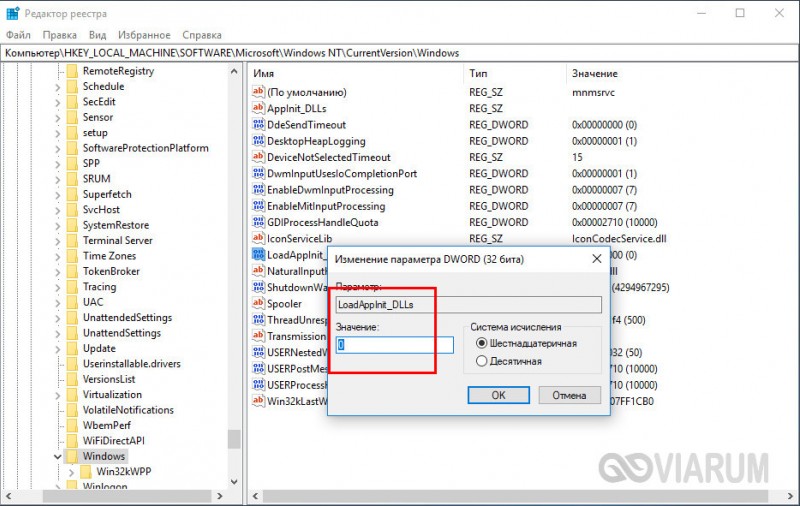Expand the SPP tree node
The image size is (800, 506).
pyautogui.click(x=58, y=164)
